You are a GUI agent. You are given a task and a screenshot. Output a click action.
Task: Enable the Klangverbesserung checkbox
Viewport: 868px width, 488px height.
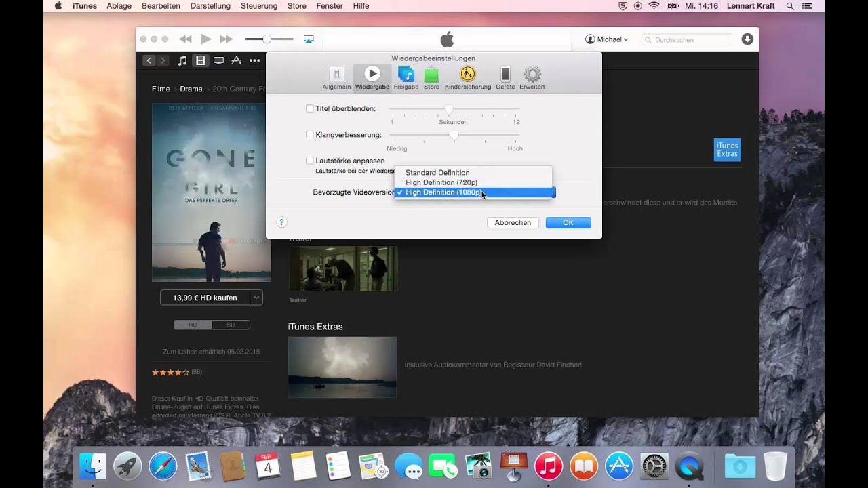309,135
